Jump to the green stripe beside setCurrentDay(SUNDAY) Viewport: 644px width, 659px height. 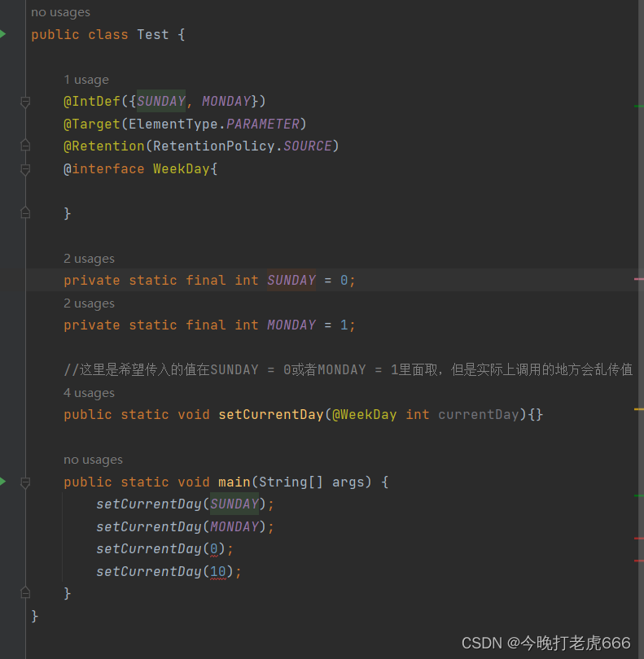pyautogui.click(x=638, y=496)
